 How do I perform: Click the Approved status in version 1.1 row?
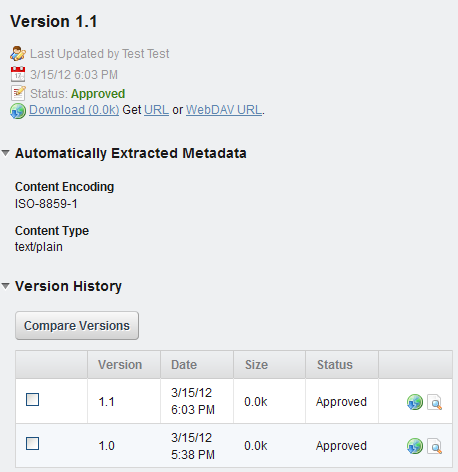(341, 402)
